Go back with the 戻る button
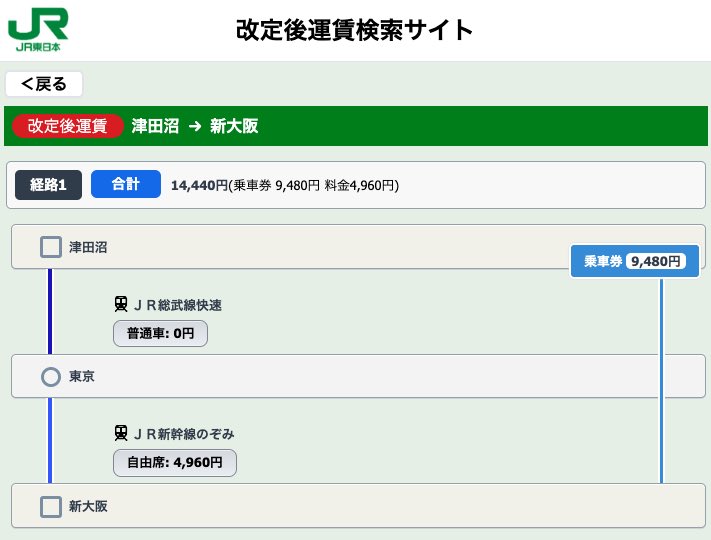This screenshot has height=540, width=711. [44, 84]
